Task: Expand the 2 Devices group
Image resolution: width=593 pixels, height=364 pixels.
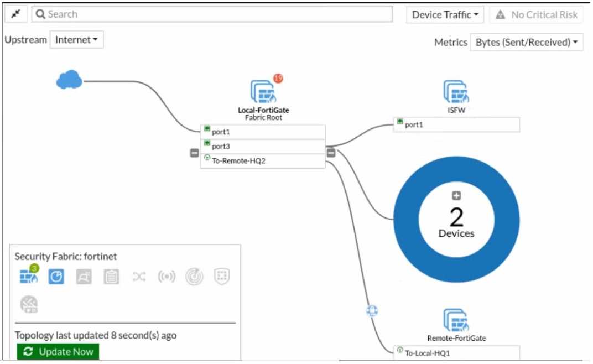Action: [x=456, y=196]
